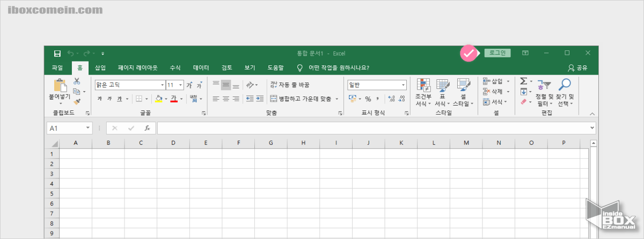Select the Format Painter brush icon
Screen dimensions: 644x239
coord(77,101)
